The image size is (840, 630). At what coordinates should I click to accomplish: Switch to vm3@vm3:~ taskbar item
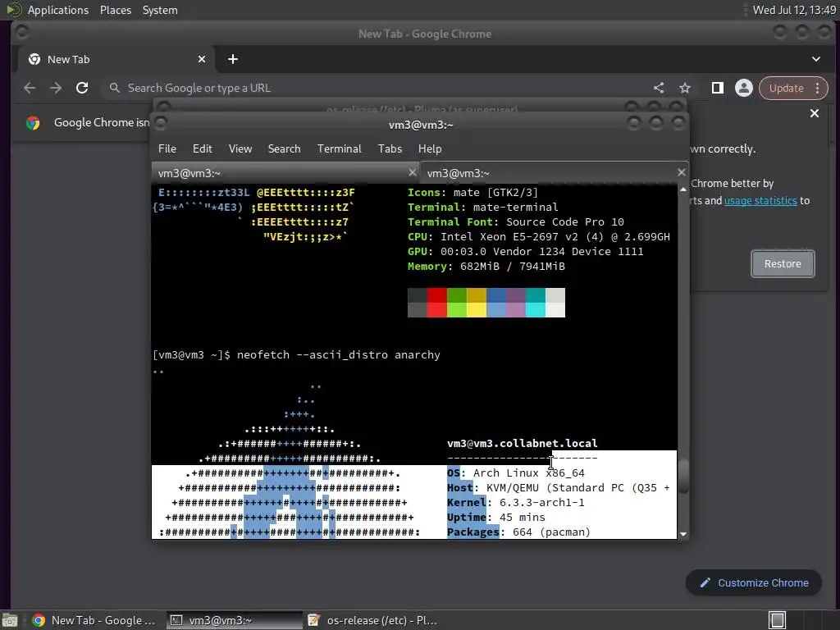point(235,620)
